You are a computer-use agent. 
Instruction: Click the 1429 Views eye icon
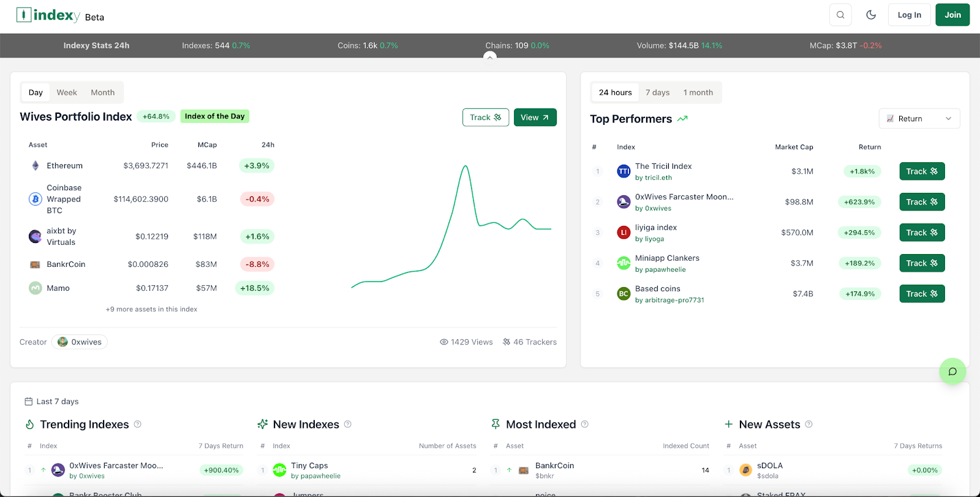coord(444,342)
